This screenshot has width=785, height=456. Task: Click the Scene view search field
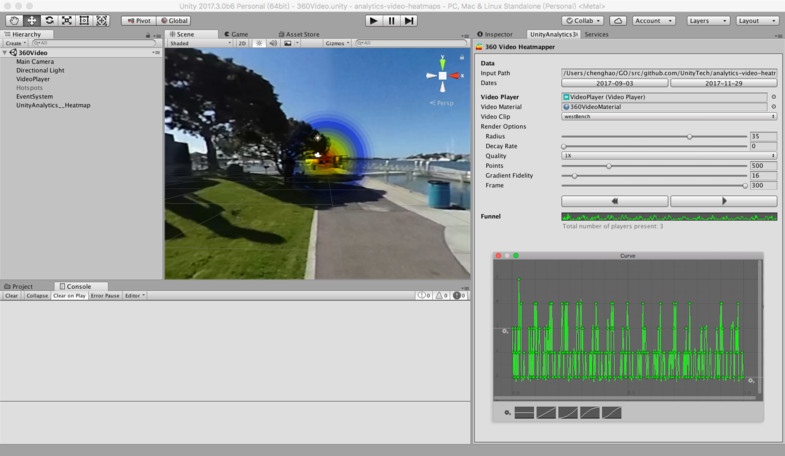coord(410,43)
